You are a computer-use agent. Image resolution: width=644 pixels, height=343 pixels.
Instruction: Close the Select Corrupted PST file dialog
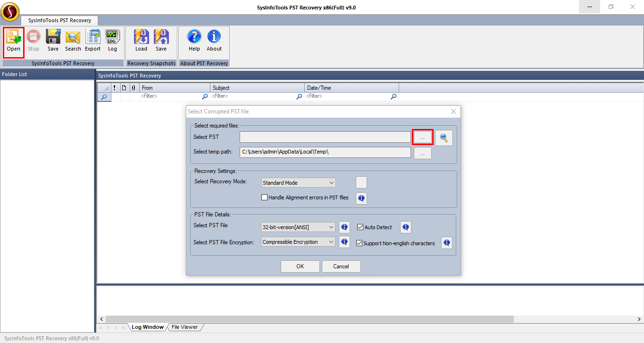(x=453, y=111)
